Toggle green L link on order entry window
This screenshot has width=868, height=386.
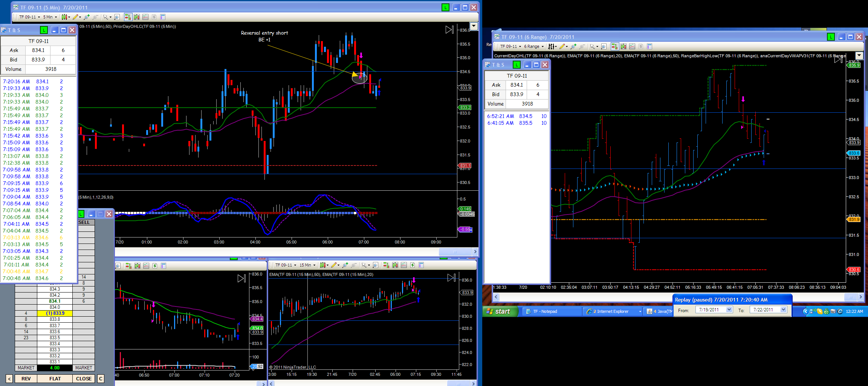[x=81, y=214]
